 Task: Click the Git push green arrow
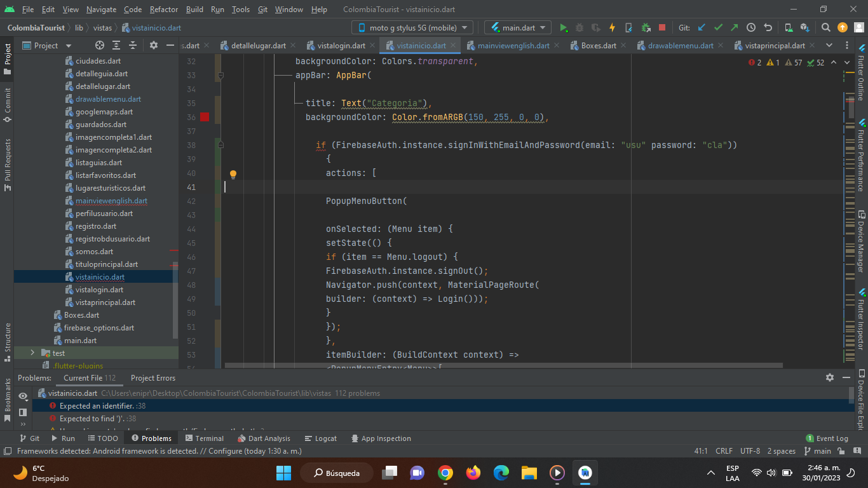click(735, 28)
